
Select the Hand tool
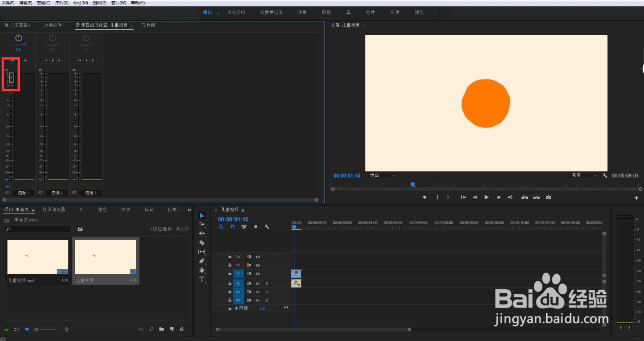[202, 270]
